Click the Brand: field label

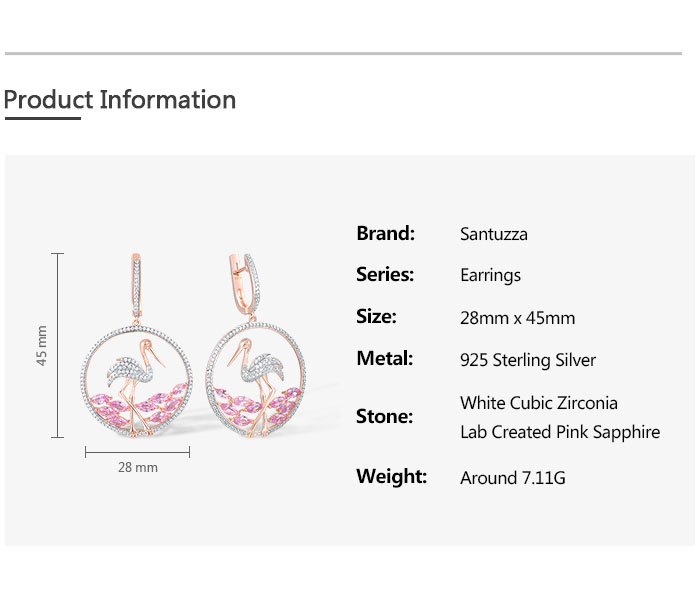pos(385,233)
